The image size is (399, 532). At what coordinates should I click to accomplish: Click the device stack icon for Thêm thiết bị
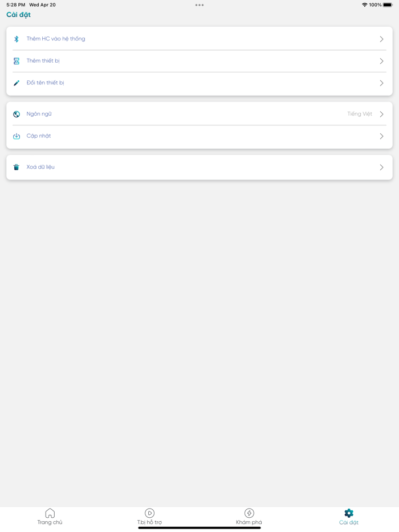click(17, 61)
